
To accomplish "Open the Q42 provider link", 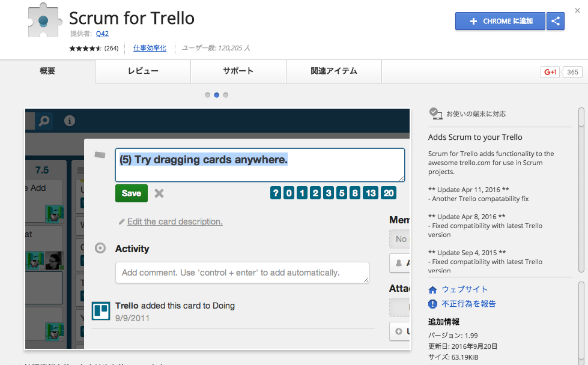I will [102, 34].
